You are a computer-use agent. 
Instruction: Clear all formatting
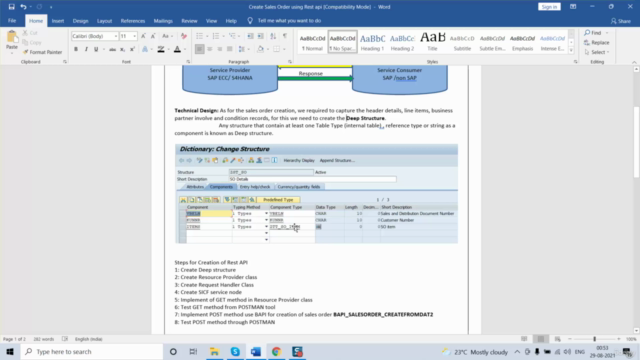(184, 36)
